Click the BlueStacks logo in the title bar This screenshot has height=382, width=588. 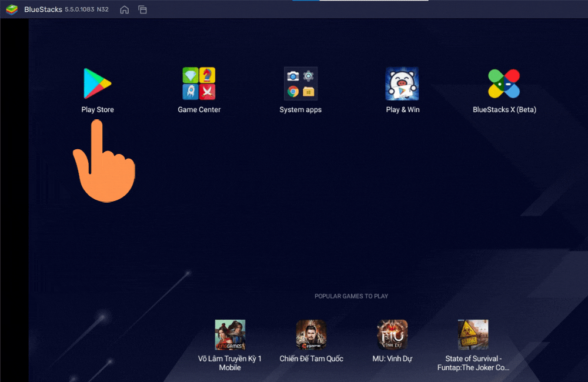coord(12,9)
